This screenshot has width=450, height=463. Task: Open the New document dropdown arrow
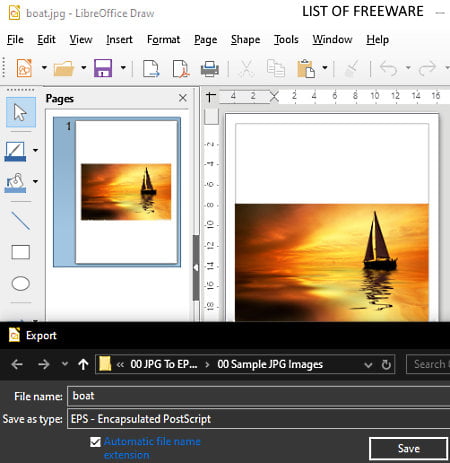point(44,68)
